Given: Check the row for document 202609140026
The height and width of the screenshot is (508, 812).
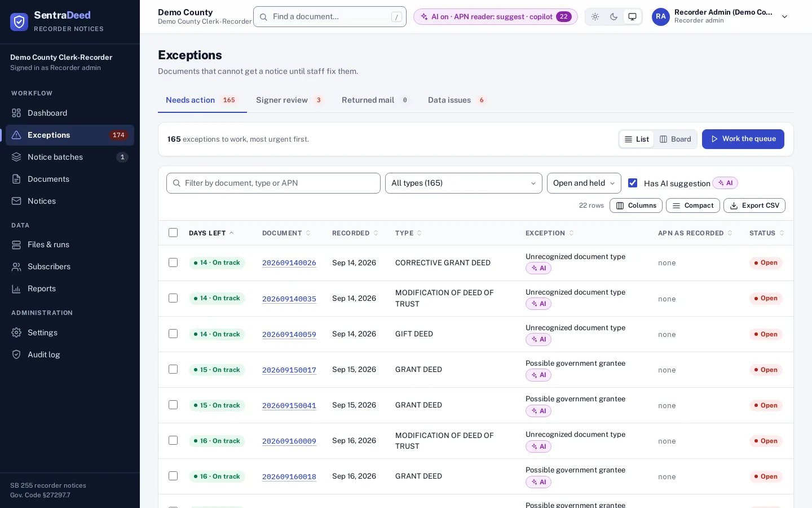Looking at the screenshot, I should pyautogui.click(x=173, y=262).
